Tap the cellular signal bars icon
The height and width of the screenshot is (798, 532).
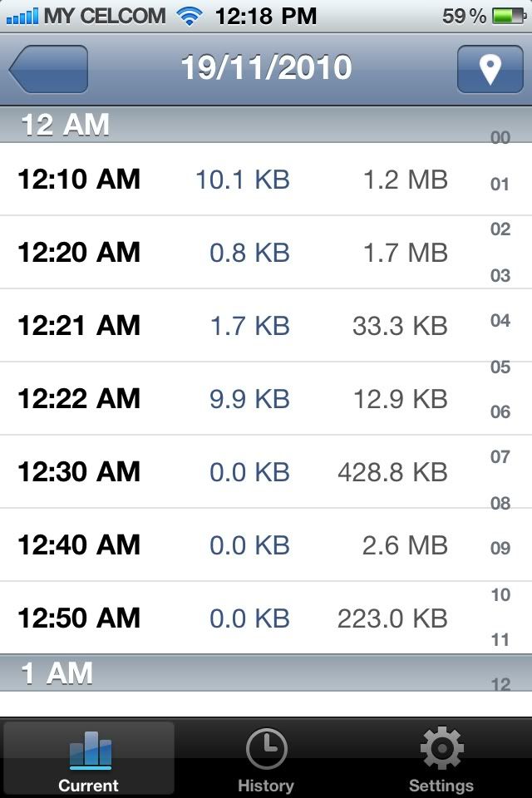coord(21,16)
